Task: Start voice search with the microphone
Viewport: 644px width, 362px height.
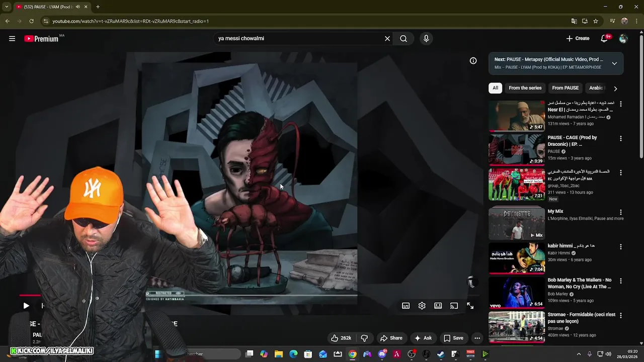Action: click(426, 39)
